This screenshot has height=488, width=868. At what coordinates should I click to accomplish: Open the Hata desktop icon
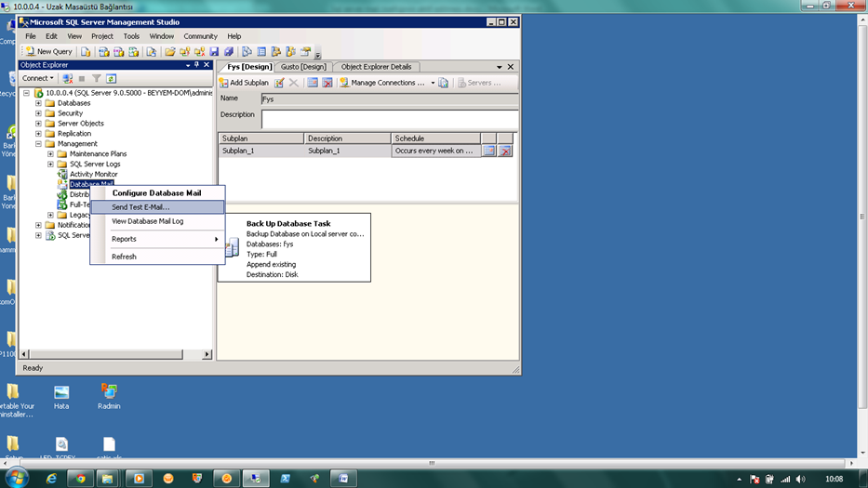tap(61, 397)
